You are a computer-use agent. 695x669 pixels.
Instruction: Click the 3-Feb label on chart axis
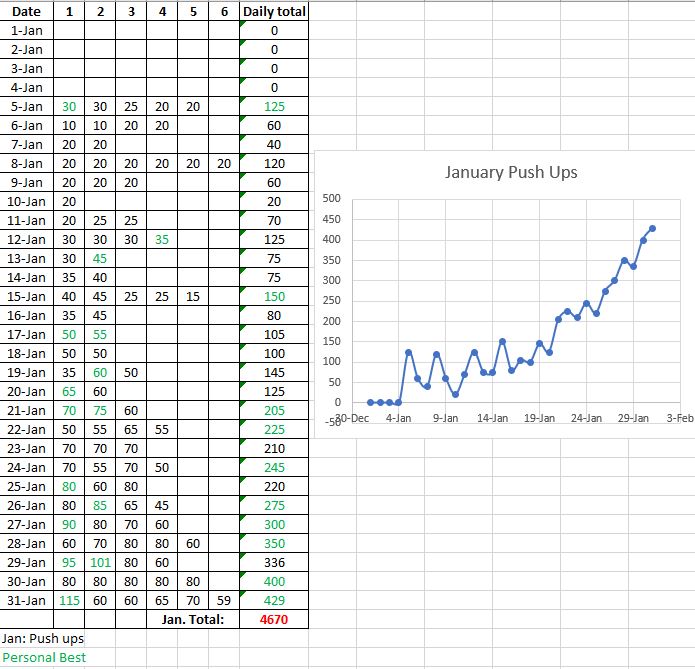(678, 419)
